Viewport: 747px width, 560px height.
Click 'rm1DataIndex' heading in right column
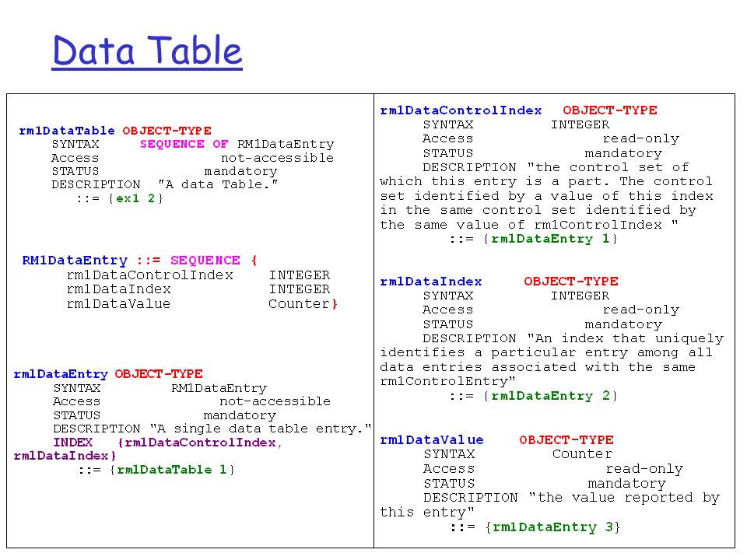[430, 282]
